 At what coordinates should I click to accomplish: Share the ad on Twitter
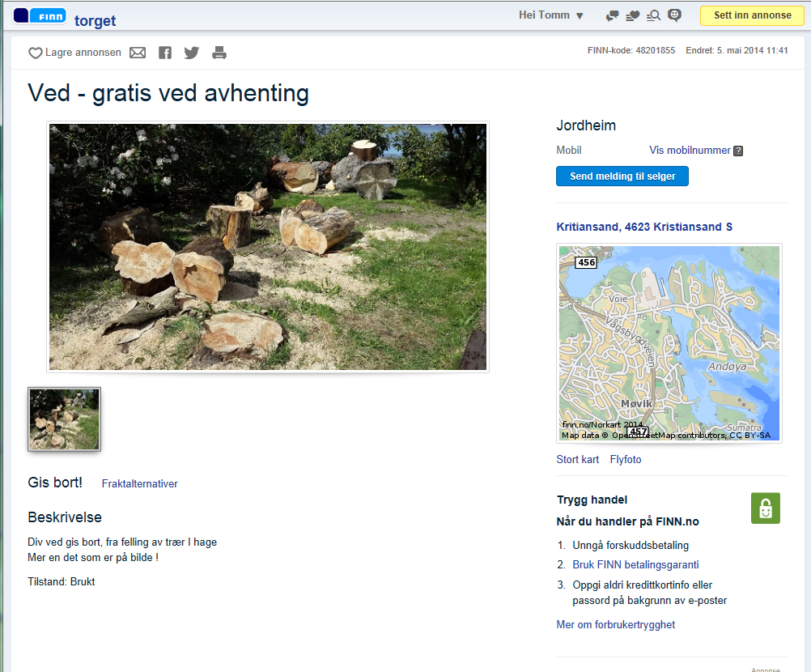(x=191, y=53)
